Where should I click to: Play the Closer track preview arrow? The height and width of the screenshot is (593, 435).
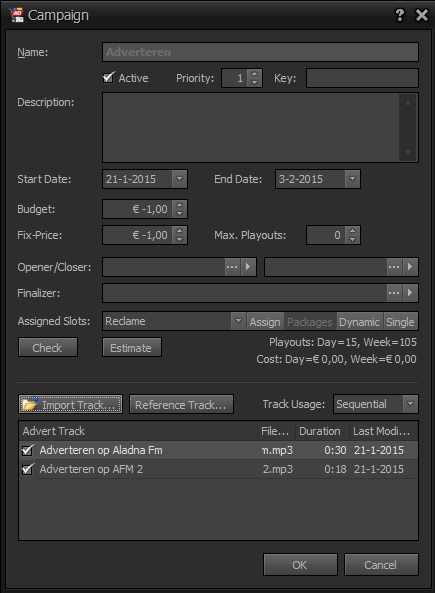[410, 267]
